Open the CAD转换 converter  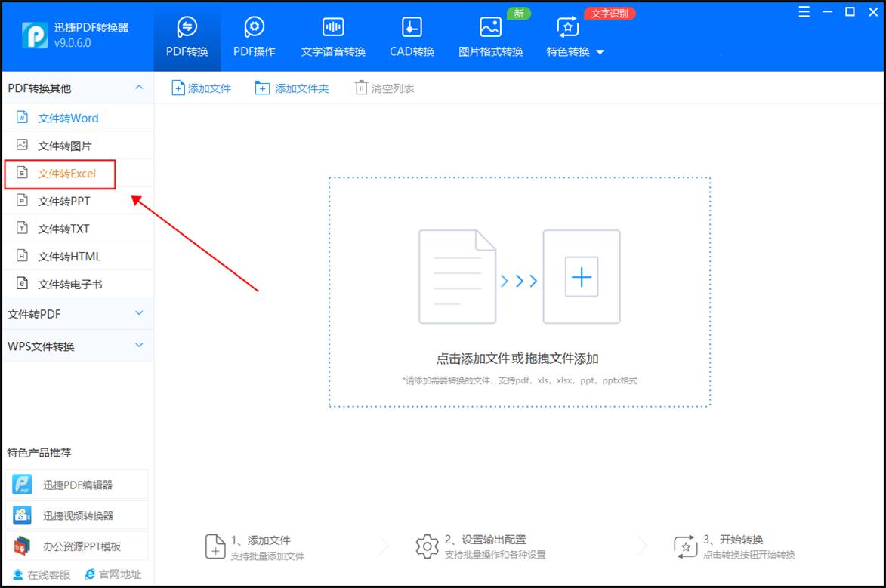pyautogui.click(x=410, y=34)
